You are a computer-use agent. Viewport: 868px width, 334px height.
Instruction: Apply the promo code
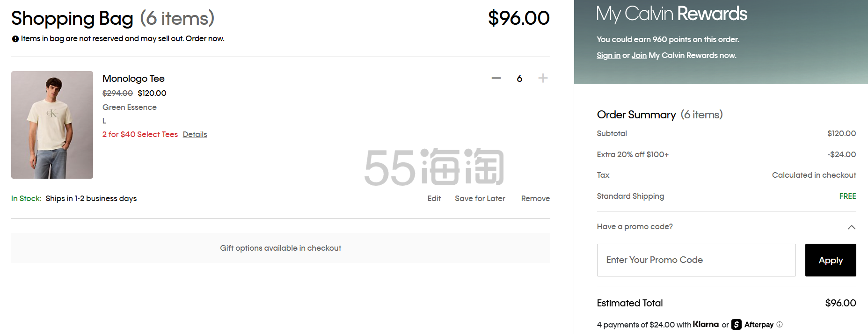(831, 260)
